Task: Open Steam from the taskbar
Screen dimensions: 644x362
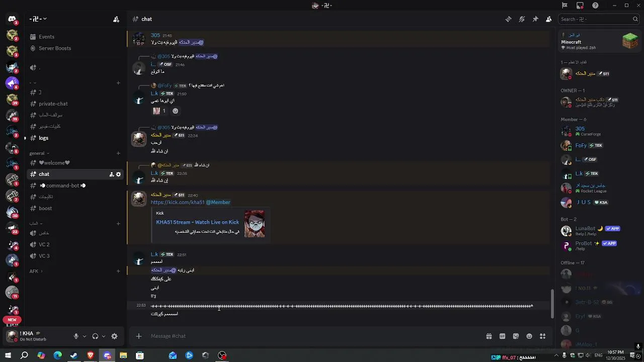Action: 74,355
